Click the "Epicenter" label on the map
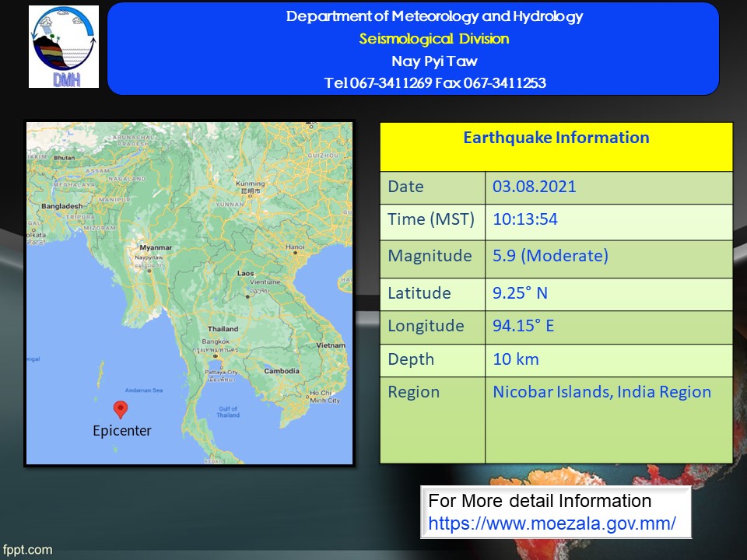The height and width of the screenshot is (560, 747). point(122,430)
